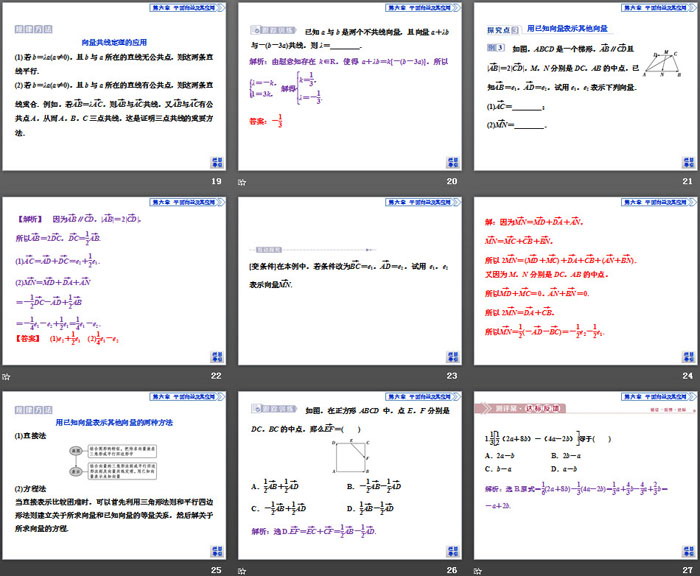The image size is (700, 576).
Task: Select slide 21 thumbnail with trapezoid ABCD figure
Action: click(x=585, y=87)
